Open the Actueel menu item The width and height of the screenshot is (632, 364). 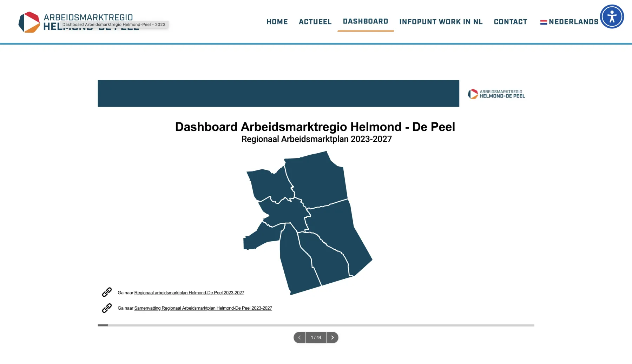coord(315,22)
